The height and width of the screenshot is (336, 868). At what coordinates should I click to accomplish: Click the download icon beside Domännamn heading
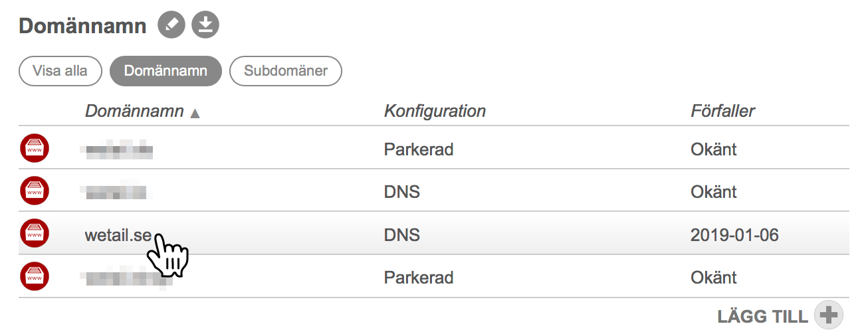(205, 26)
